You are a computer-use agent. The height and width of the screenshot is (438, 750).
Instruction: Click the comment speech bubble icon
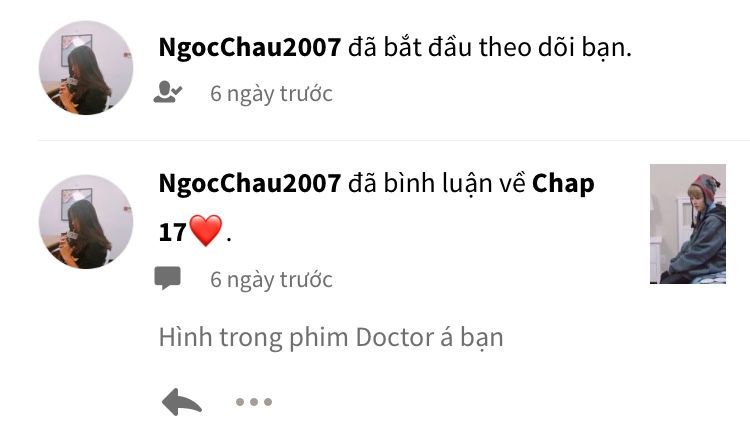167,278
